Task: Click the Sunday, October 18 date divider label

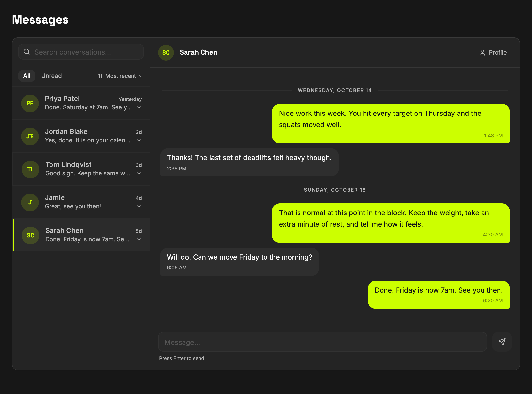Action: 335,190
